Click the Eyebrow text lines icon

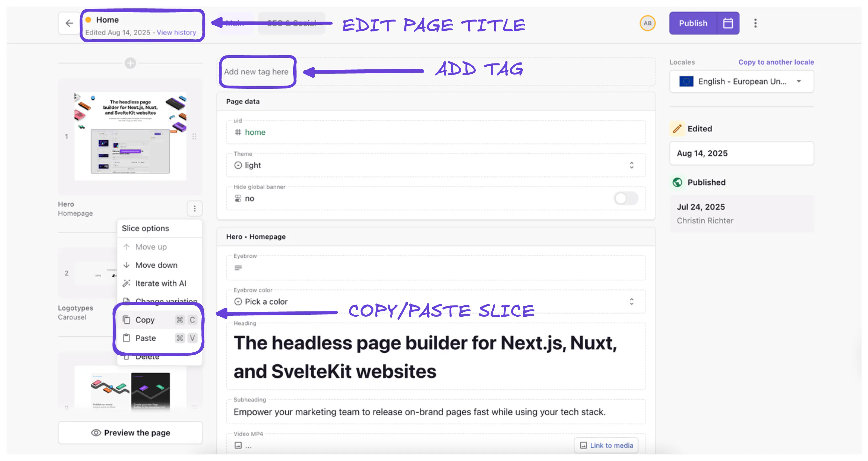coord(238,268)
